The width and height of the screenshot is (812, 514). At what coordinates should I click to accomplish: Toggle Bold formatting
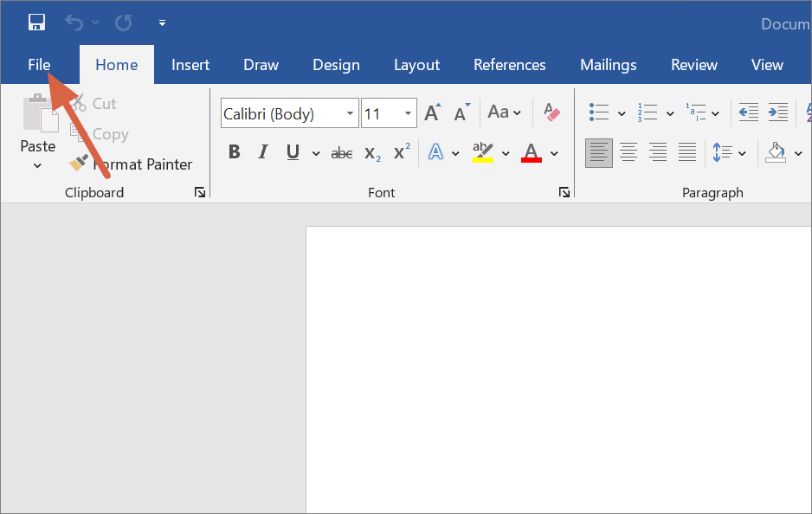pos(234,153)
